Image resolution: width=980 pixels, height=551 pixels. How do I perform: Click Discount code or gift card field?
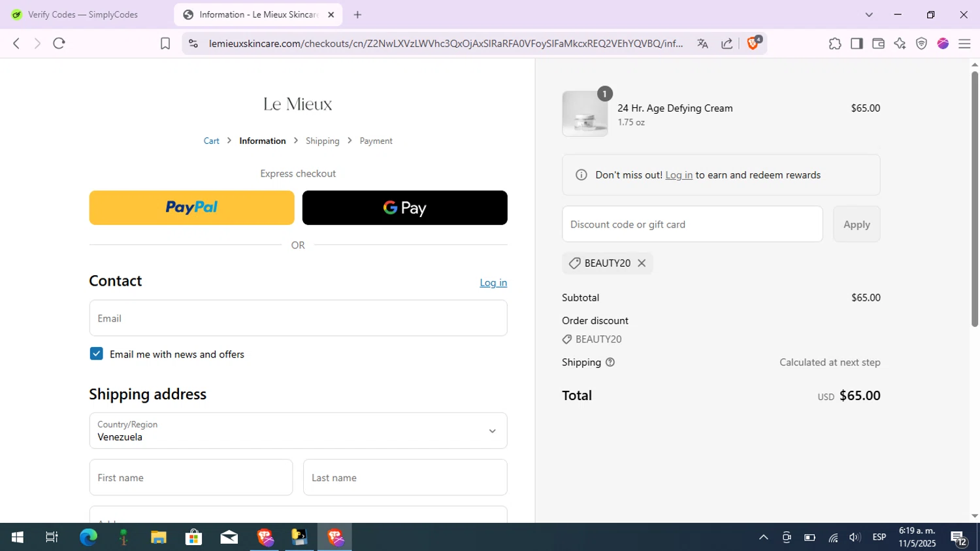[x=693, y=224]
